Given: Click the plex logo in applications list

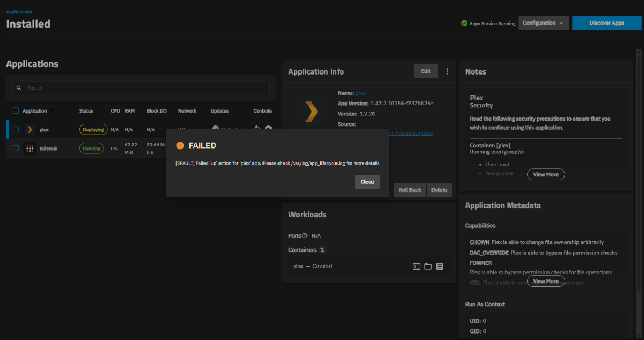Looking at the screenshot, I should pos(30,130).
